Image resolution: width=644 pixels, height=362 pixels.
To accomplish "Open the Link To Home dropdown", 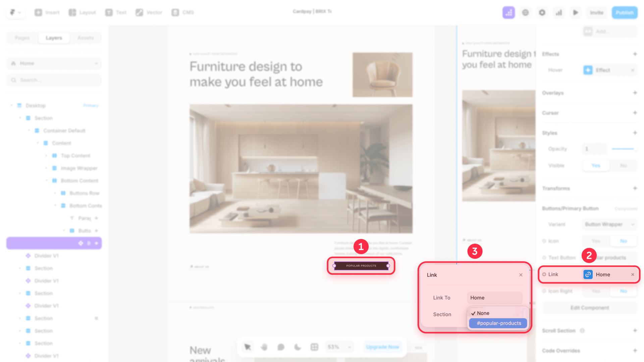I will tap(495, 298).
